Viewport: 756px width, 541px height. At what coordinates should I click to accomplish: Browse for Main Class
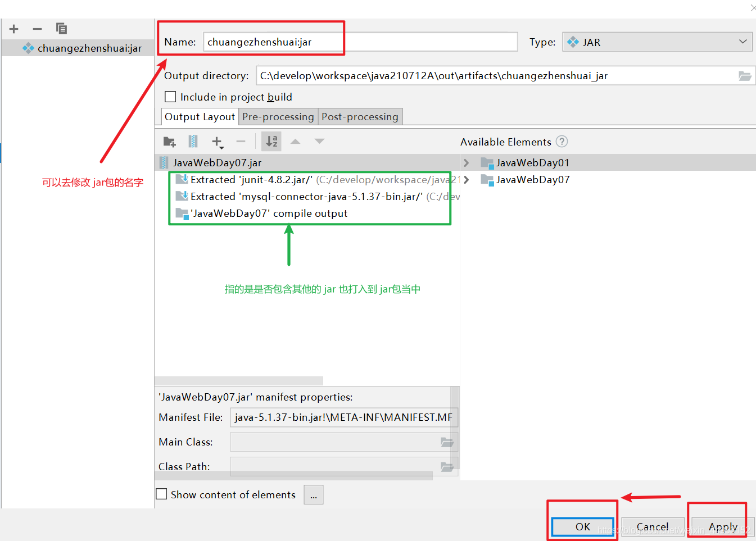point(447,442)
